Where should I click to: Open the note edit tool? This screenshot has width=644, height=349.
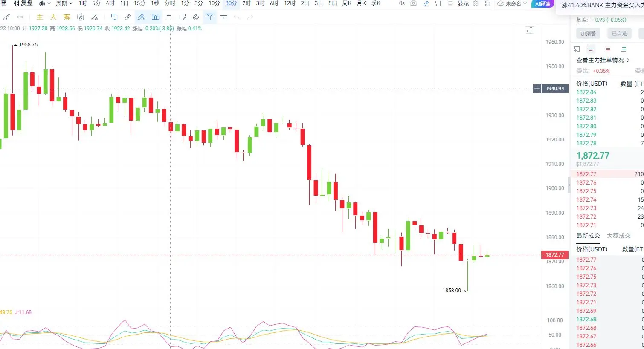pos(183,17)
